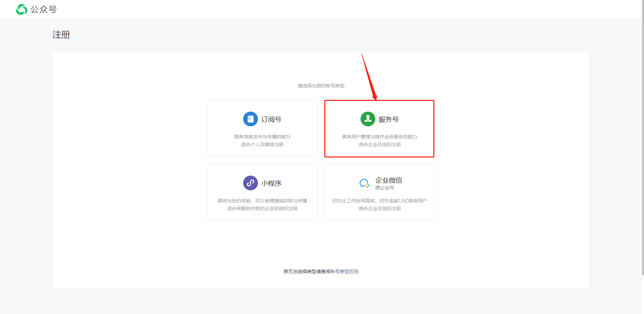Click text 适合个人及媒体注册

[x=262, y=144]
